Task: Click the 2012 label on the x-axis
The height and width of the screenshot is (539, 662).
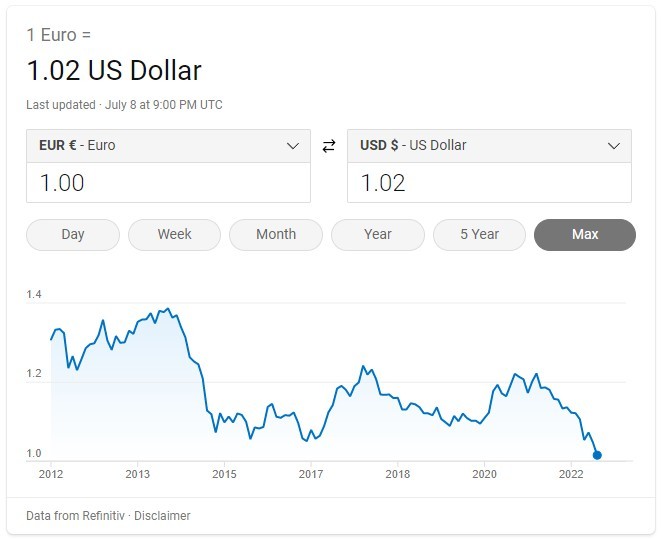Action: tap(51, 474)
